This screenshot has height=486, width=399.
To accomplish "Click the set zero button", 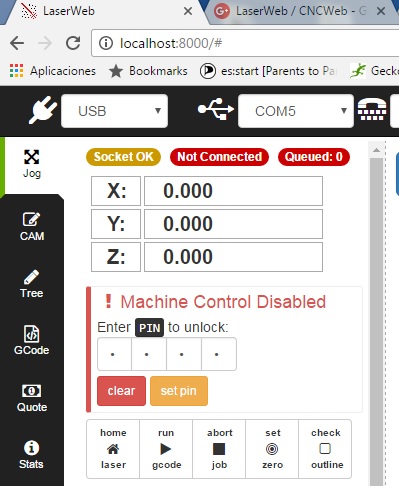I will 272,449.
